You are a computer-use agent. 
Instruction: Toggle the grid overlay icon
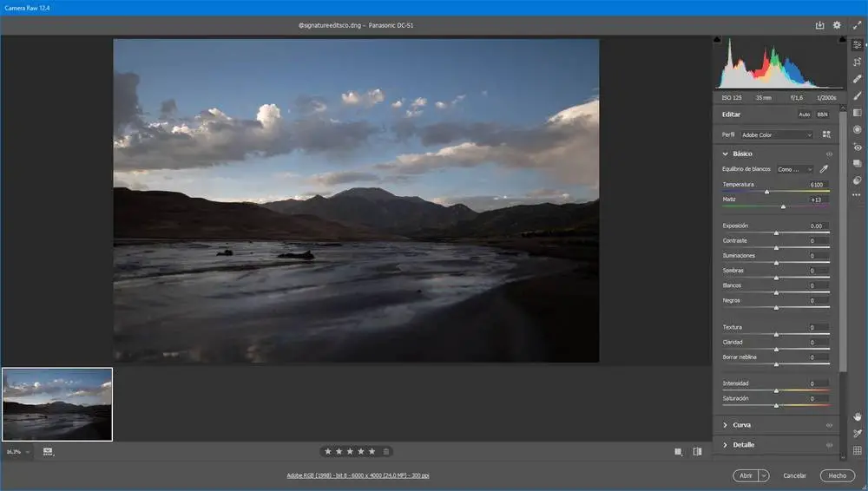[x=857, y=450]
